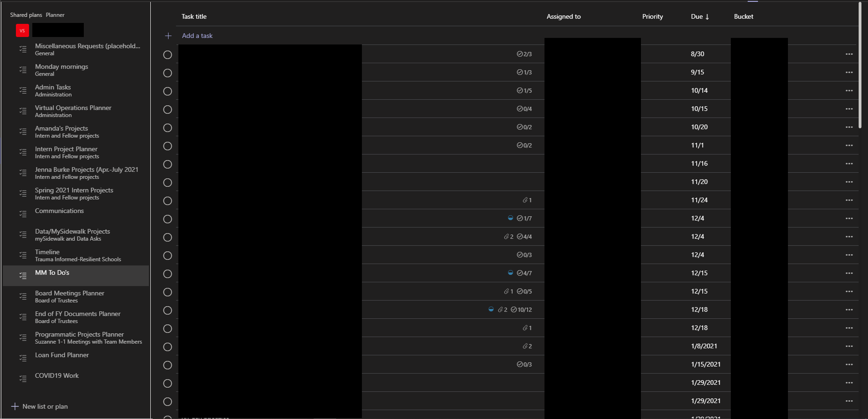Sort tasks by the Due column
Viewport: 868px width, 419px height.
pos(700,17)
